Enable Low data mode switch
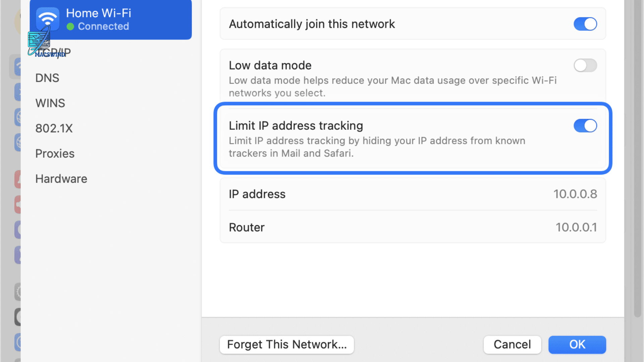 tap(585, 65)
